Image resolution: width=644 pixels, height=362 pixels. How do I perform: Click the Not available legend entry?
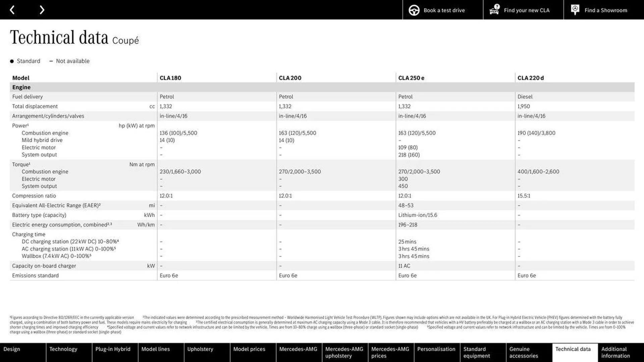point(69,61)
